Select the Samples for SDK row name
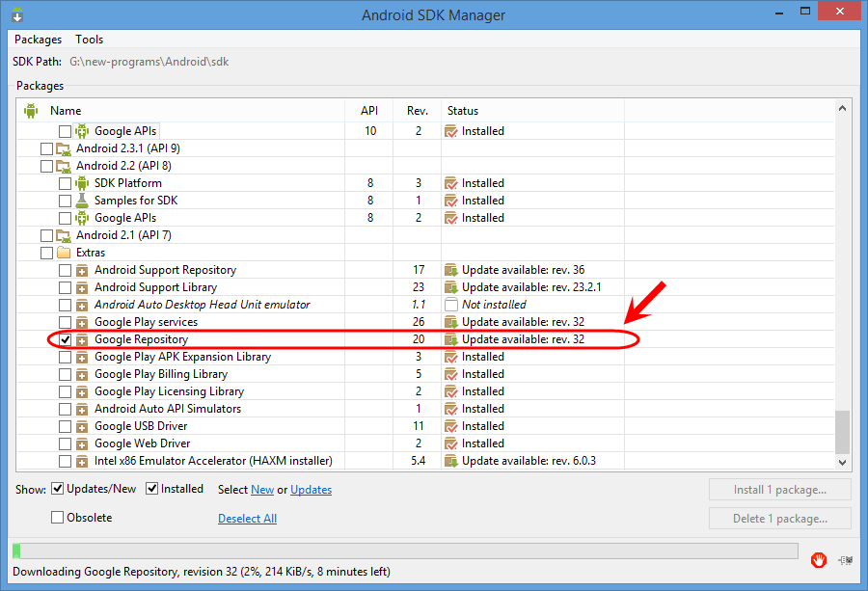Viewport: 868px width, 591px height. pos(136,201)
